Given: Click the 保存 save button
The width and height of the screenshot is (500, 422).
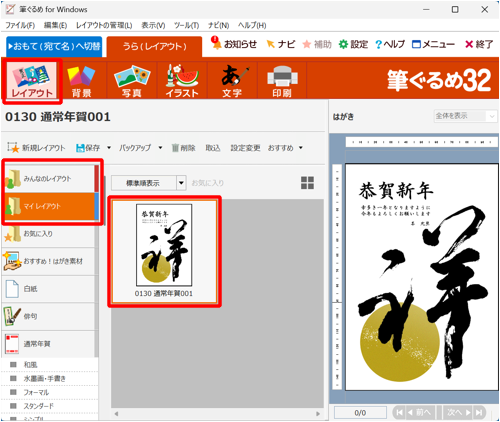Looking at the screenshot, I should 88,148.
